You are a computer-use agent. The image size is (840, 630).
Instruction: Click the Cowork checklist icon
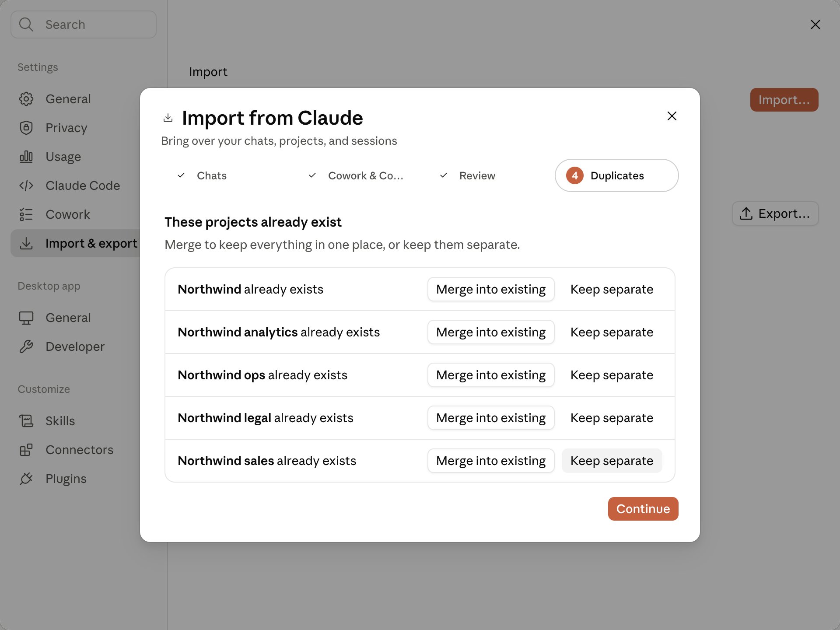(x=26, y=214)
